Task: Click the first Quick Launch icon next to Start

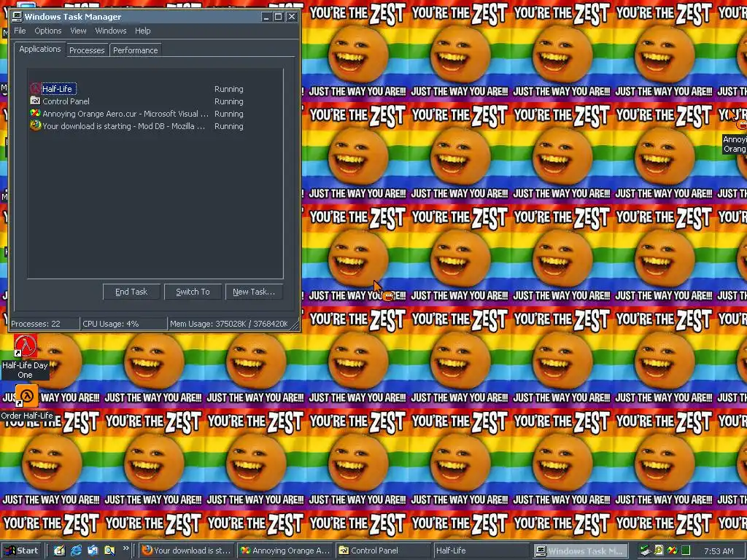Action: [59, 551]
